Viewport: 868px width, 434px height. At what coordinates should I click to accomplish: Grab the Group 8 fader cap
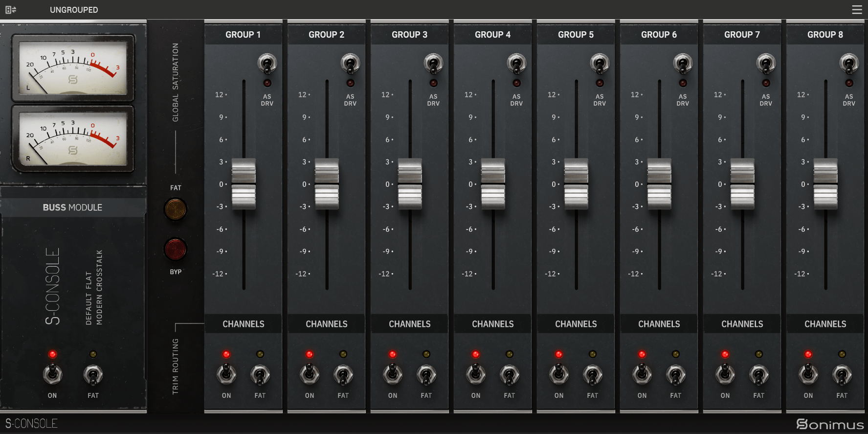[x=825, y=184]
